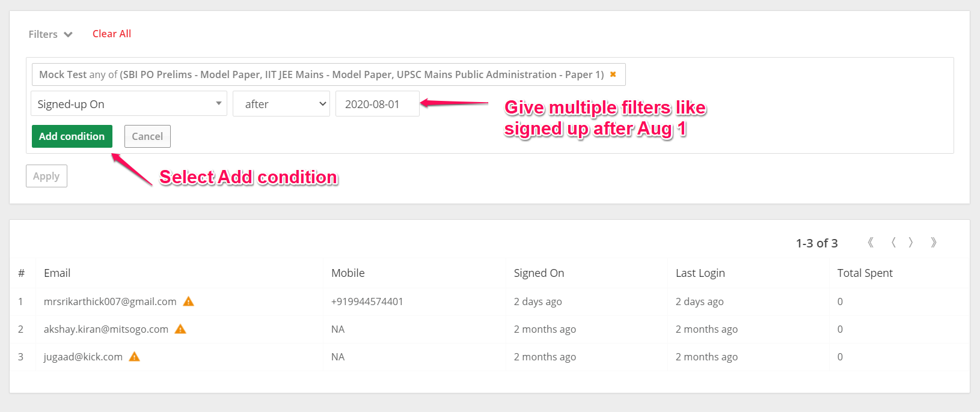Image resolution: width=980 pixels, height=412 pixels.
Task: Click the date field showing 2020-08-01
Action: [x=377, y=104]
